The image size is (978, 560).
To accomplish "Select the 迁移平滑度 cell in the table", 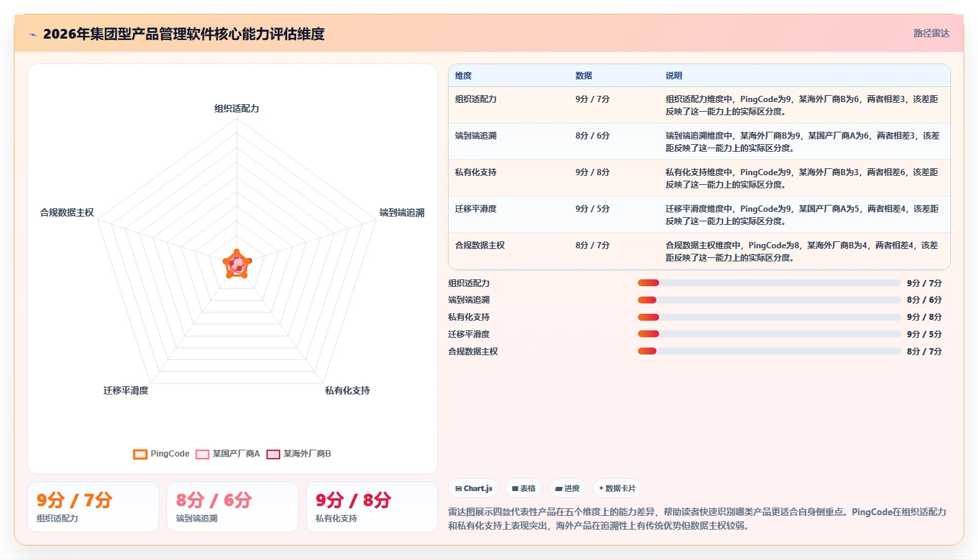I will 509,214.
